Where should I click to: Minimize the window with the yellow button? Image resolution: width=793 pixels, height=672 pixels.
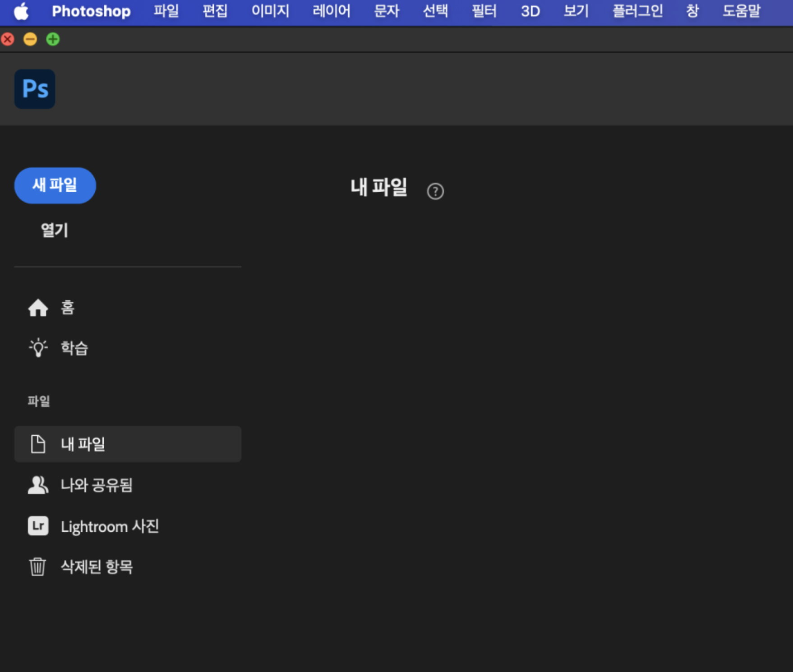click(30, 39)
